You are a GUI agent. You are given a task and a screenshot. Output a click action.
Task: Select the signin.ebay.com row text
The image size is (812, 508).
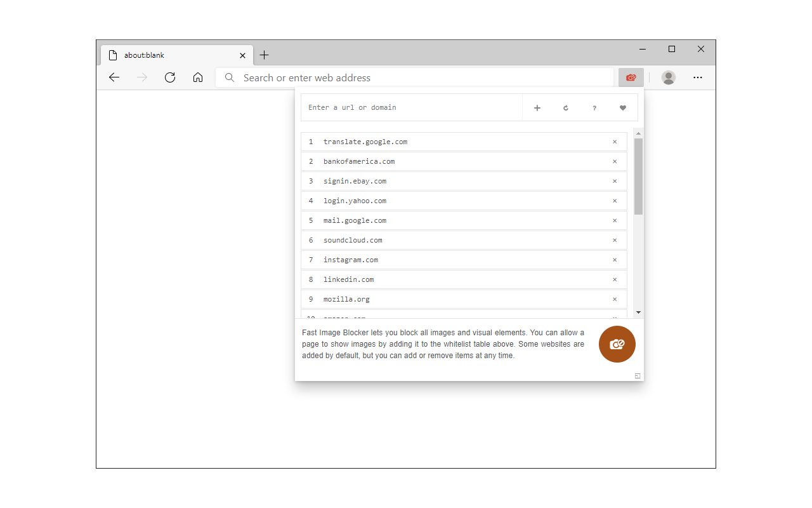355,181
